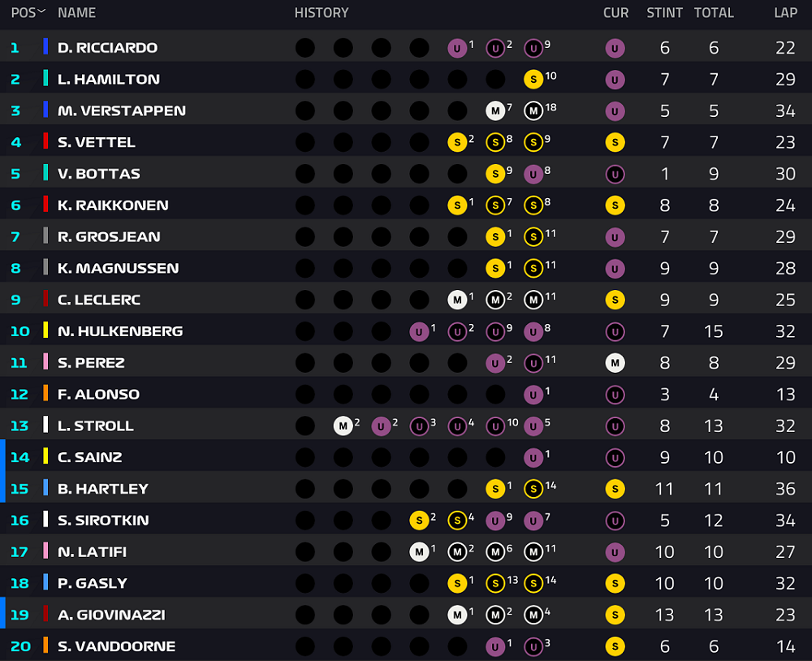Click Sirotkin's soft tyre icon with 2 laps
Screen dimensions: 812x661
(419, 521)
